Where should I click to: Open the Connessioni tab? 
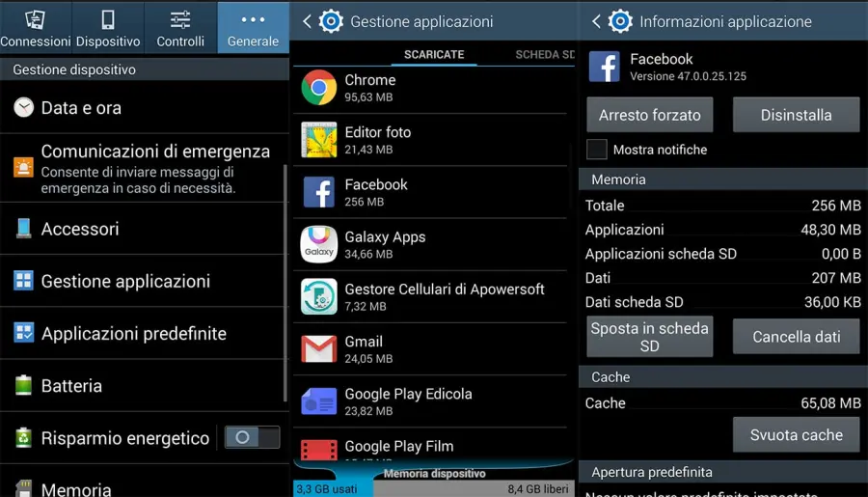(36, 27)
